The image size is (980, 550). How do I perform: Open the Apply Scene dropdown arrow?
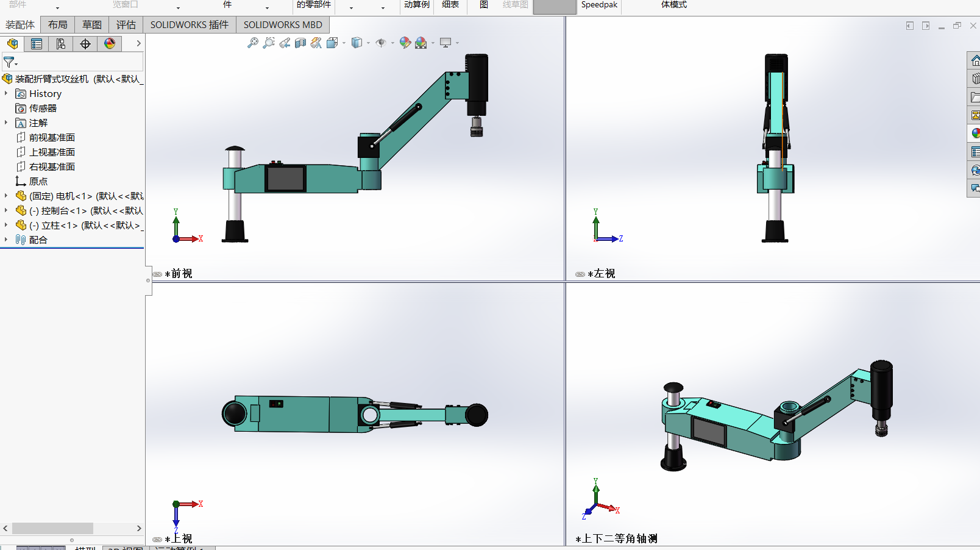tap(433, 43)
